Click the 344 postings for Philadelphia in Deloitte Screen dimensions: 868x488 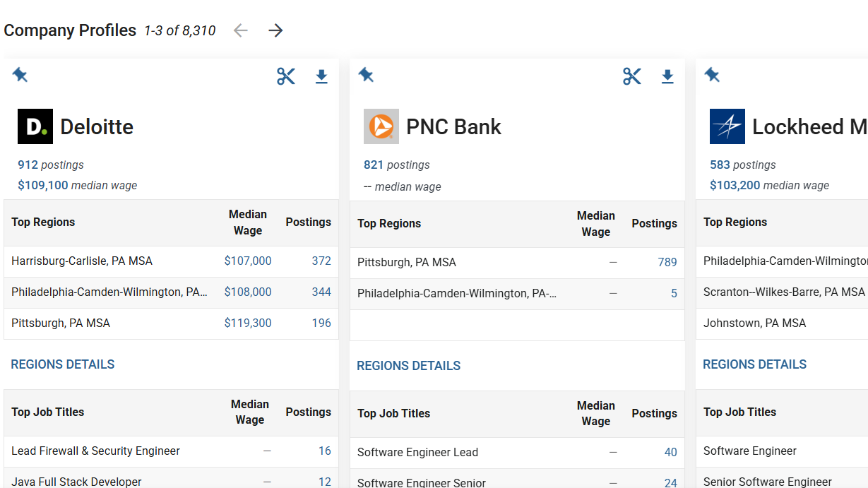click(x=321, y=292)
